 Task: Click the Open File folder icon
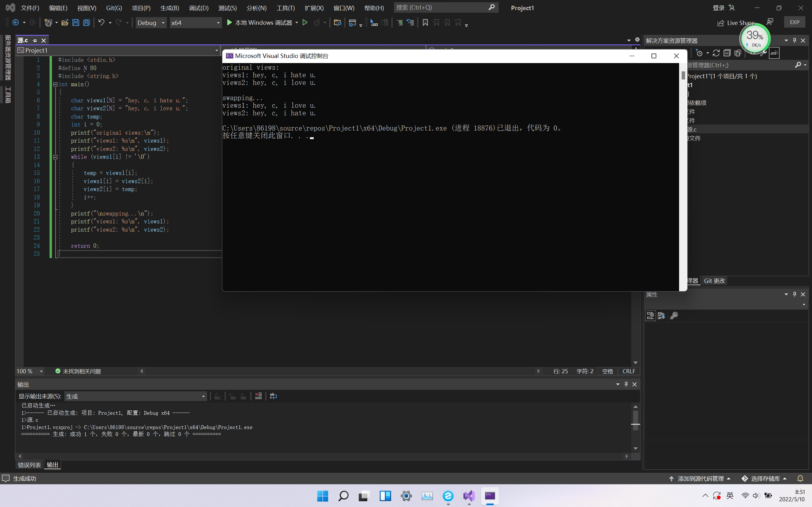pos(65,22)
